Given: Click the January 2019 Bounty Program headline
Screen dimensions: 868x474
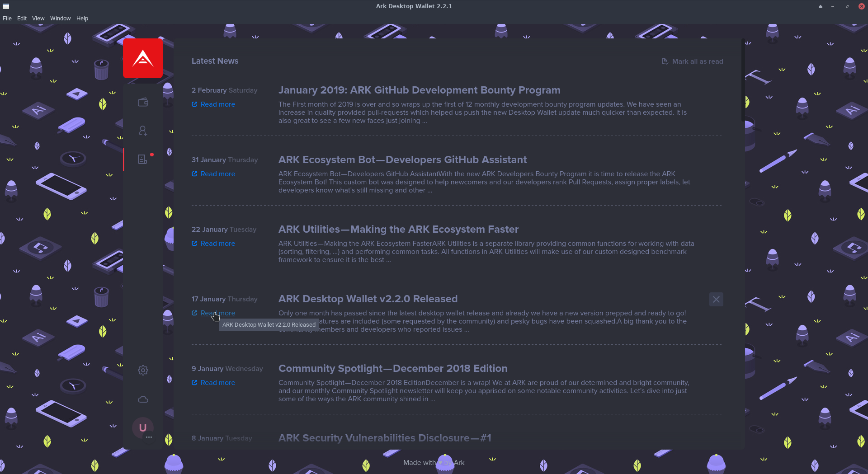Looking at the screenshot, I should coord(419,90).
